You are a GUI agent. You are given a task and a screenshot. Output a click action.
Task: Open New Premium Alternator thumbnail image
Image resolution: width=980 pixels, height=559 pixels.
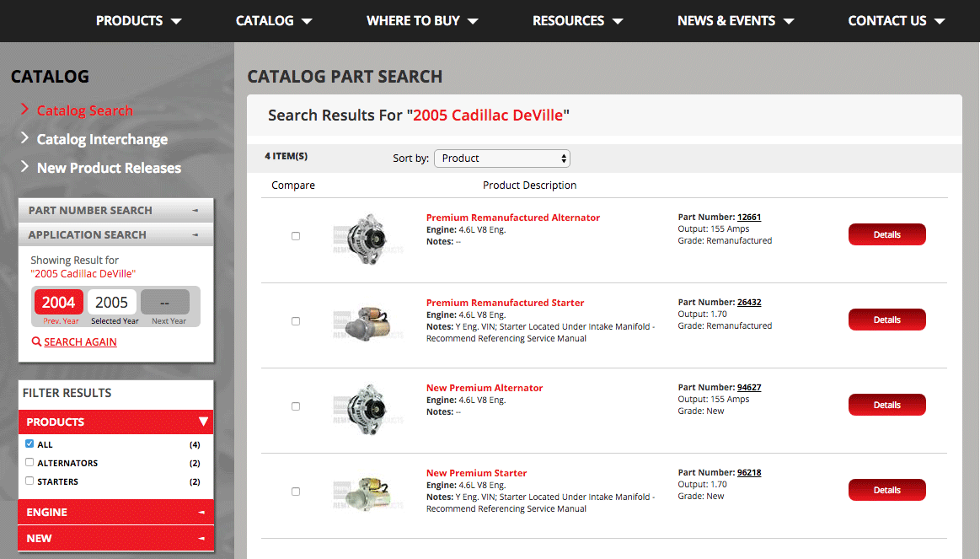coord(368,410)
